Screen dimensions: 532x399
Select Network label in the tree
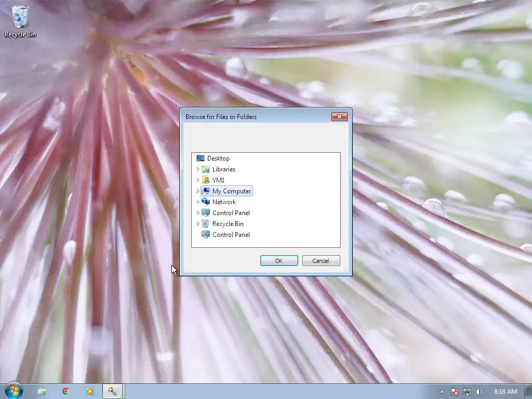point(224,202)
